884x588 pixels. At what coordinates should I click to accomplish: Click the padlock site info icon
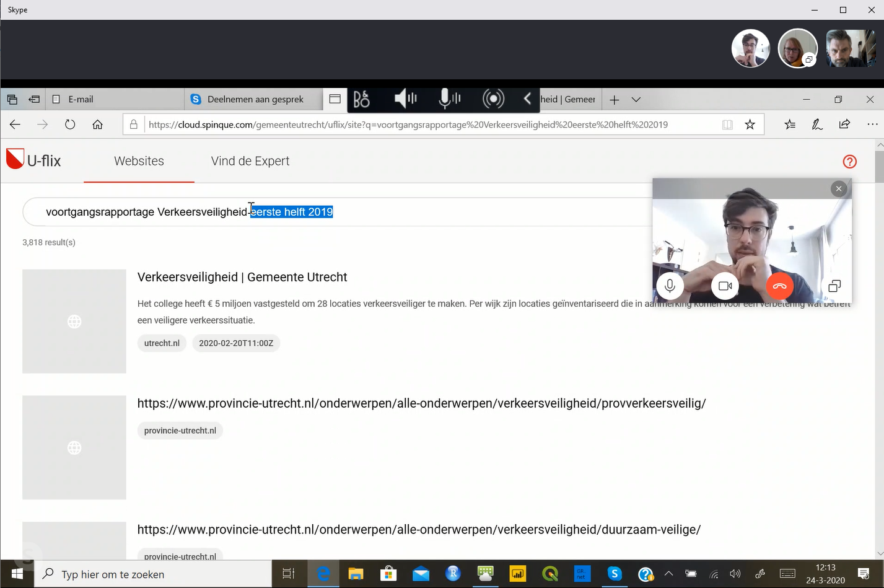[133, 125]
